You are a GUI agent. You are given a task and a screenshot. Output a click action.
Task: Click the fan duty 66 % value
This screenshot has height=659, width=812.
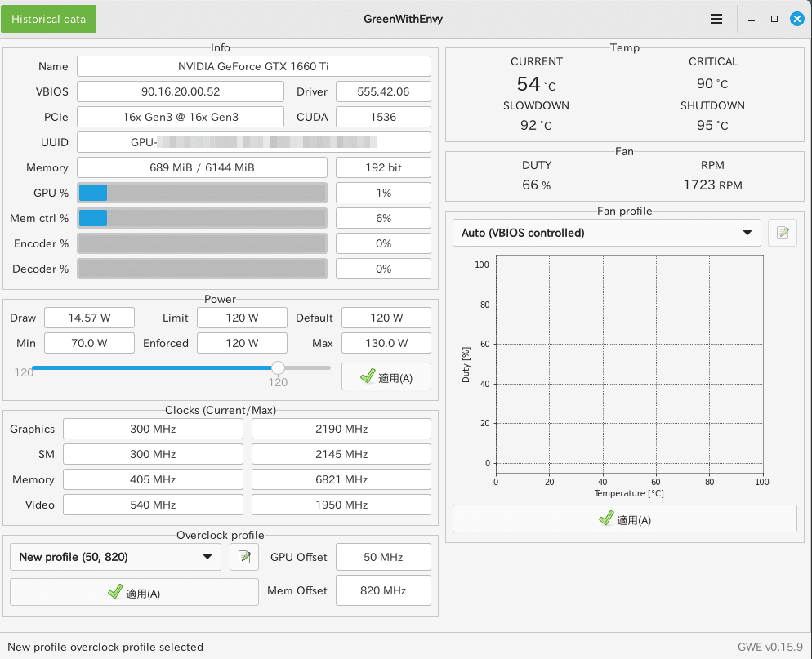(x=536, y=185)
